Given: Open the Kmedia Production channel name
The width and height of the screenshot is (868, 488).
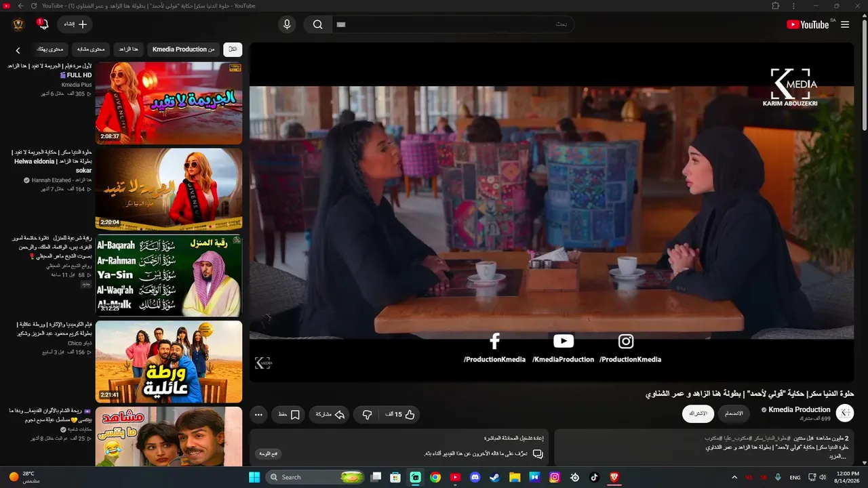Looking at the screenshot, I should pyautogui.click(x=800, y=409).
